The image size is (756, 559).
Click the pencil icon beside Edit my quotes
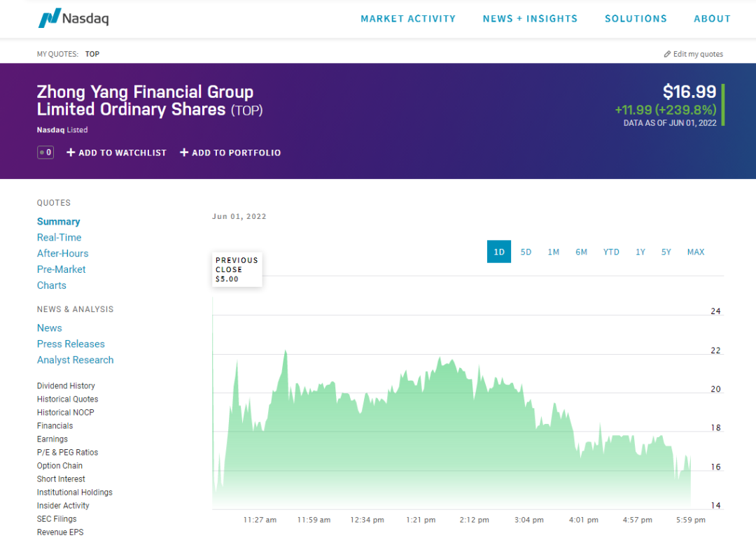667,54
